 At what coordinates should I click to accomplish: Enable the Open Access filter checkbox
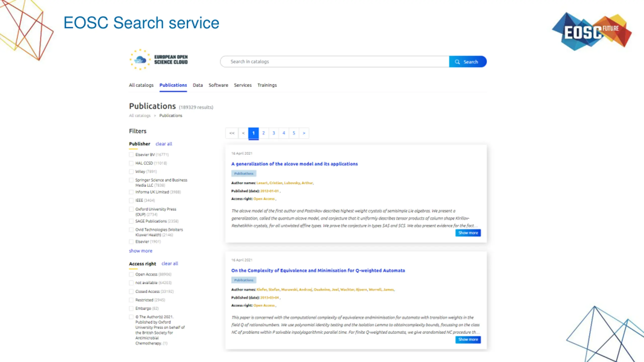point(131,274)
